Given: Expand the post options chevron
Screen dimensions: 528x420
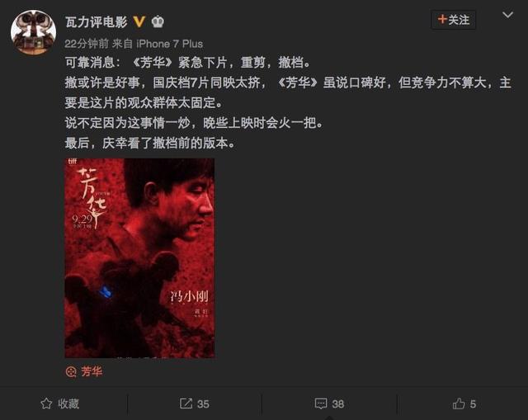Looking at the screenshot, I should pyautogui.click(x=507, y=15).
